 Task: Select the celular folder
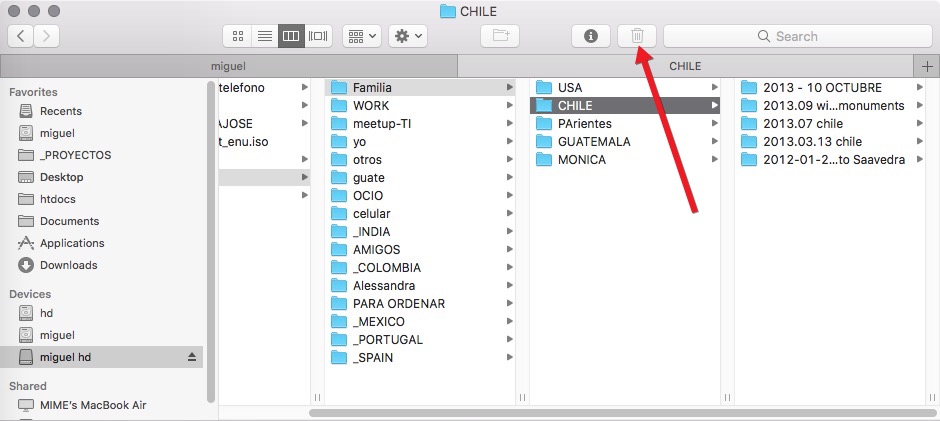(420, 213)
